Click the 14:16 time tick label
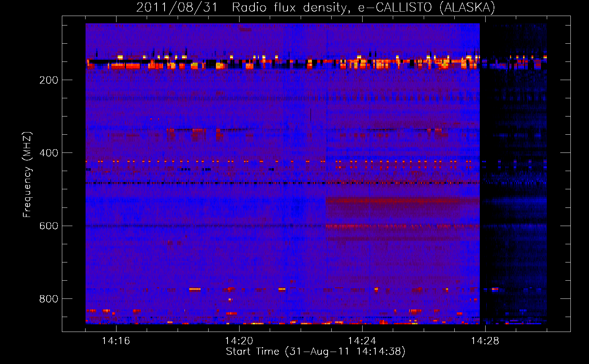 coord(116,341)
